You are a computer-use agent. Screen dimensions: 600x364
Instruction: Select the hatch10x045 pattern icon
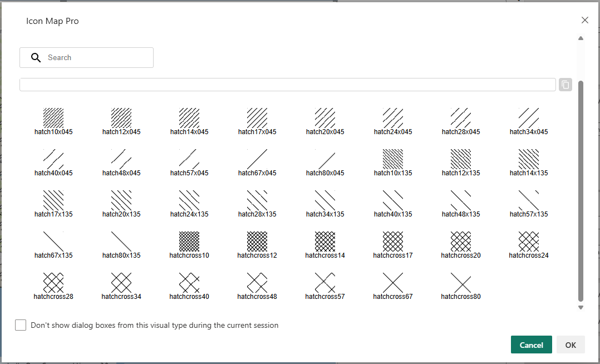point(53,118)
